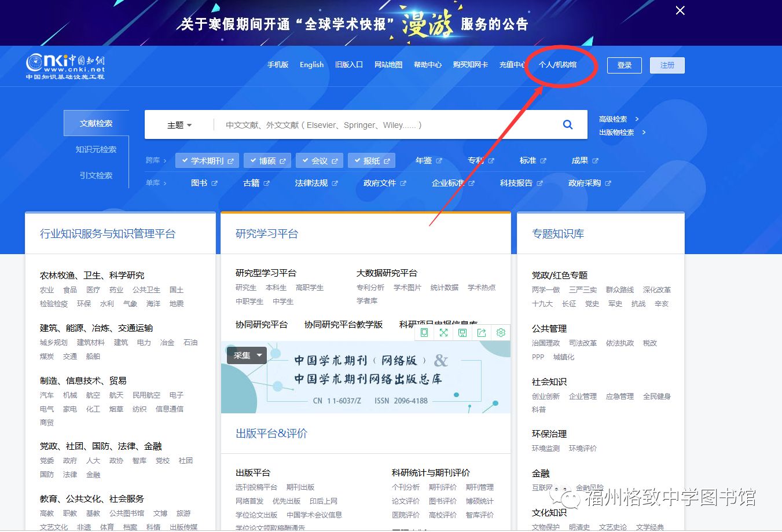Click the settings gear in the floating toolbar

click(x=501, y=332)
